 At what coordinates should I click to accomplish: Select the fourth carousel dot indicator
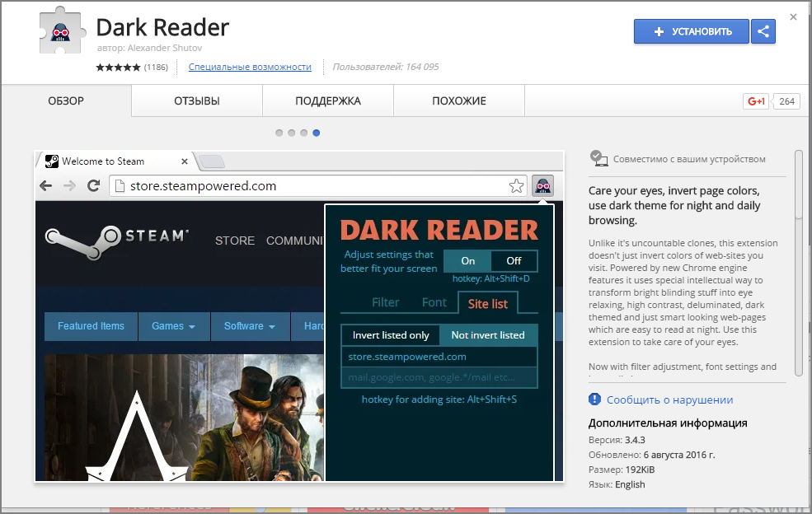pyautogui.click(x=317, y=133)
